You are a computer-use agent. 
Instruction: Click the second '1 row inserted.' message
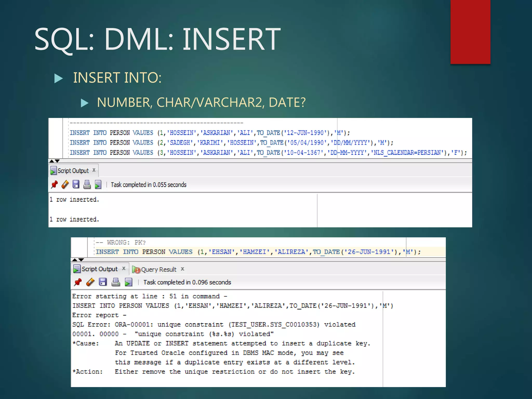[74, 220]
